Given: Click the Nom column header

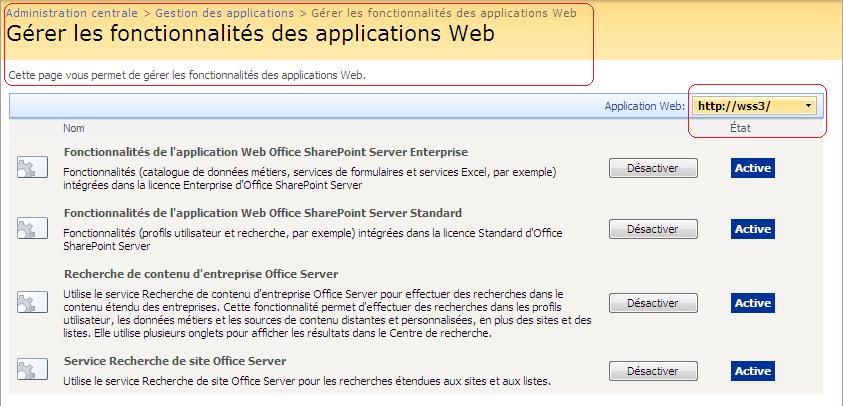Looking at the screenshot, I should (73, 129).
